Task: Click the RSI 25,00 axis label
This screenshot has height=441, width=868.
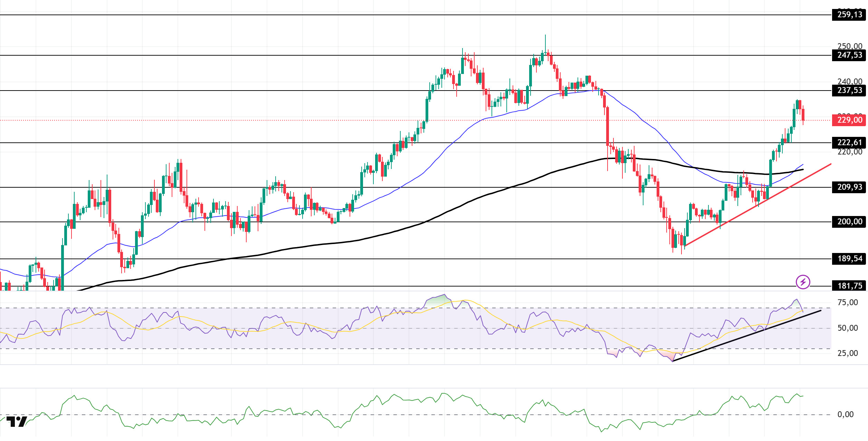Action: tap(847, 354)
